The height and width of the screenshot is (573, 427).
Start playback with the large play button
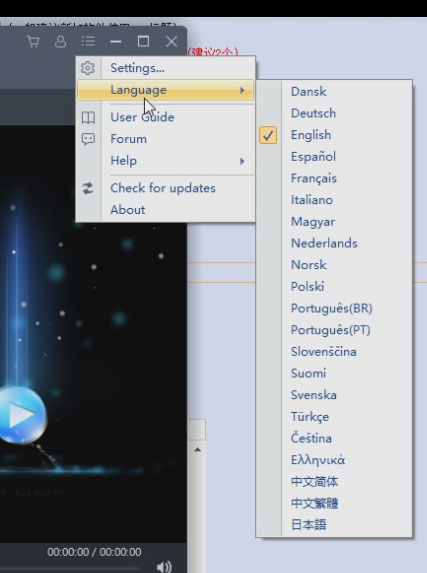tap(23, 414)
